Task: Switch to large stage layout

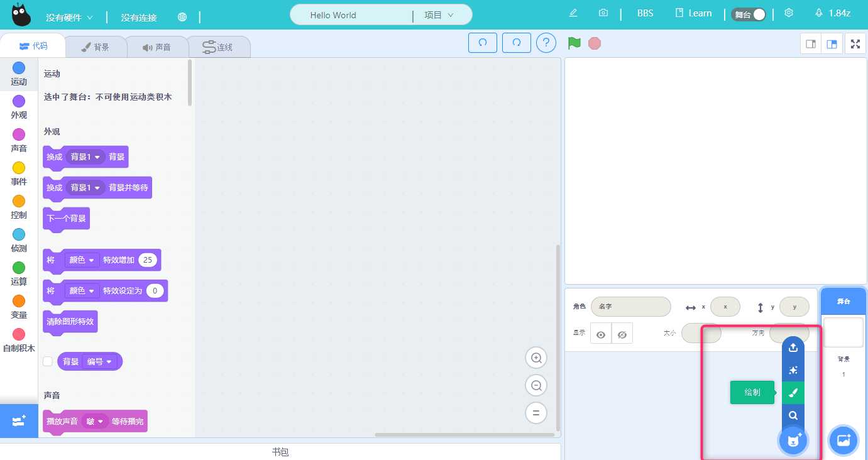Action: coord(832,44)
